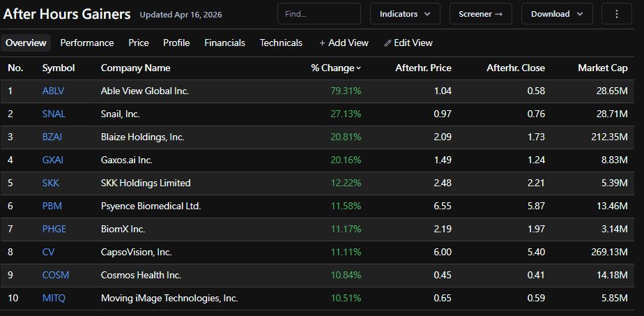Open the Download dropdown menu
The width and height of the screenshot is (644, 316).
[557, 14]
